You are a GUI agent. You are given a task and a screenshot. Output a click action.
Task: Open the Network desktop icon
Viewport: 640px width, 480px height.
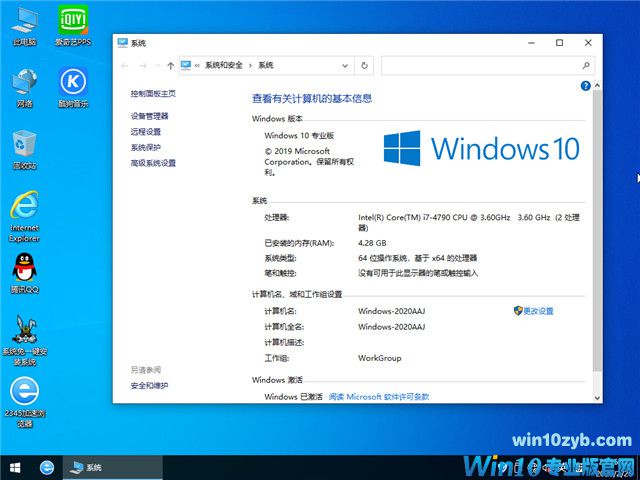tap(24, 87)
